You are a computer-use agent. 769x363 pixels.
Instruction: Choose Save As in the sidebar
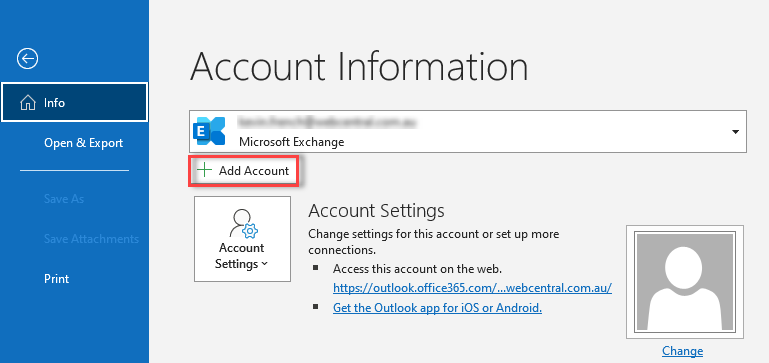click(64, 199)
